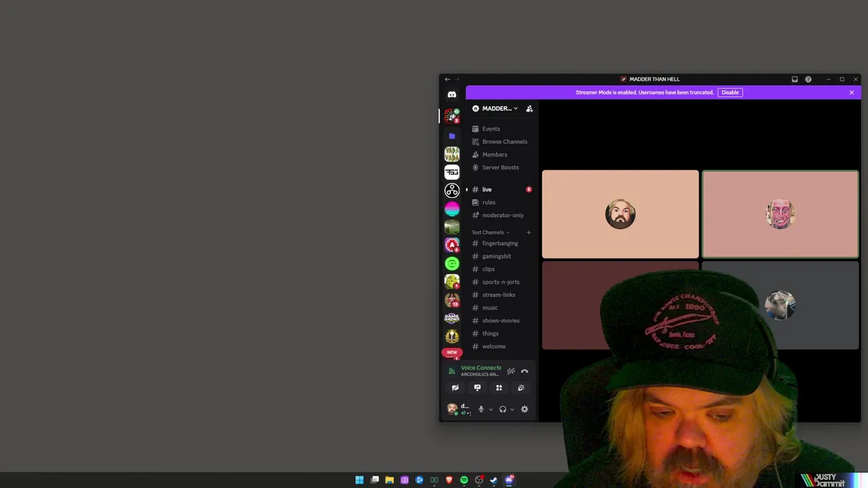Click the NEW unread servers indicator
The width and height of the screenshot is (868, 488).
452,352
